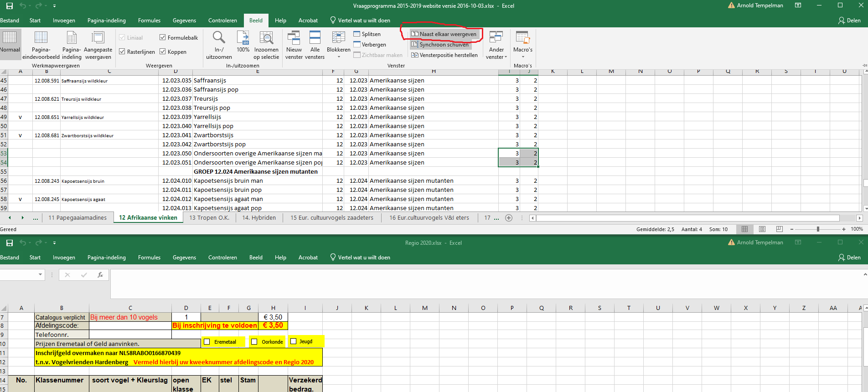
Task: Tick the Oorkonde checkbox
Action: pyautogui.click(x=254, y=342)
